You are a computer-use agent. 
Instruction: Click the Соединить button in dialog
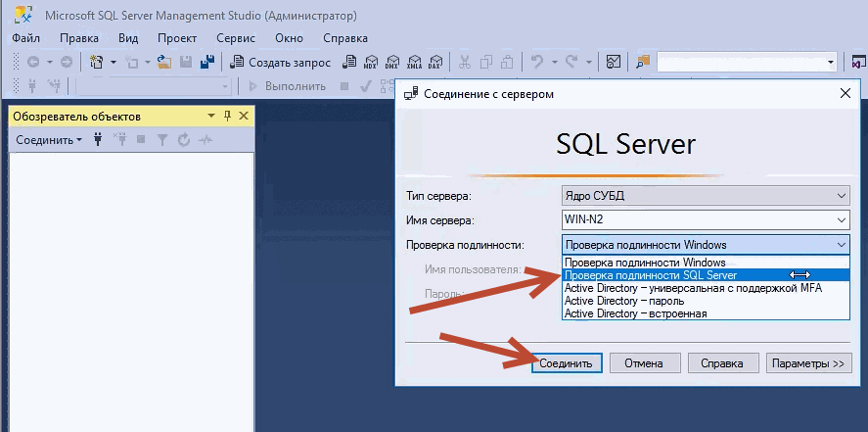pyautogui.click(x=567, y=363)
